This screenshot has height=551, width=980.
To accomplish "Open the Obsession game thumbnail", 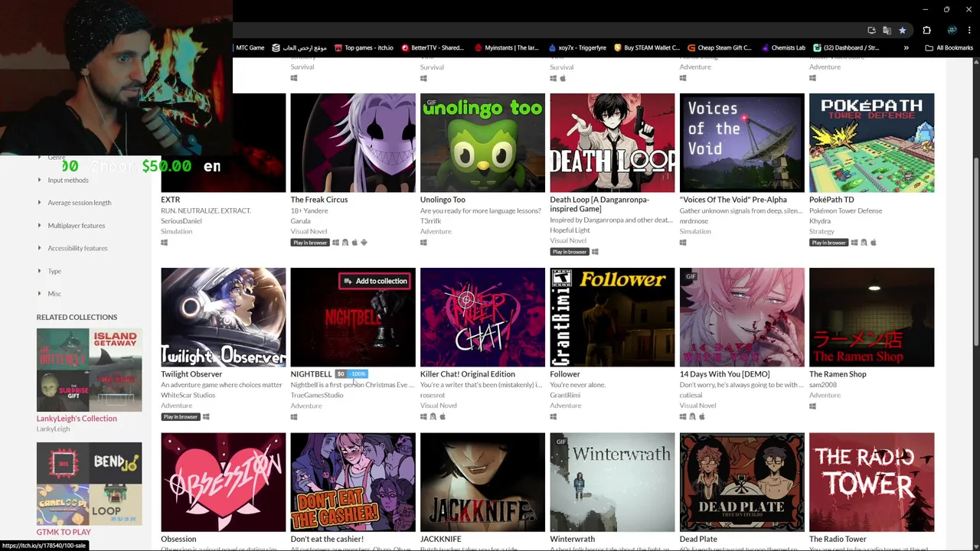I will click(223, 482).
